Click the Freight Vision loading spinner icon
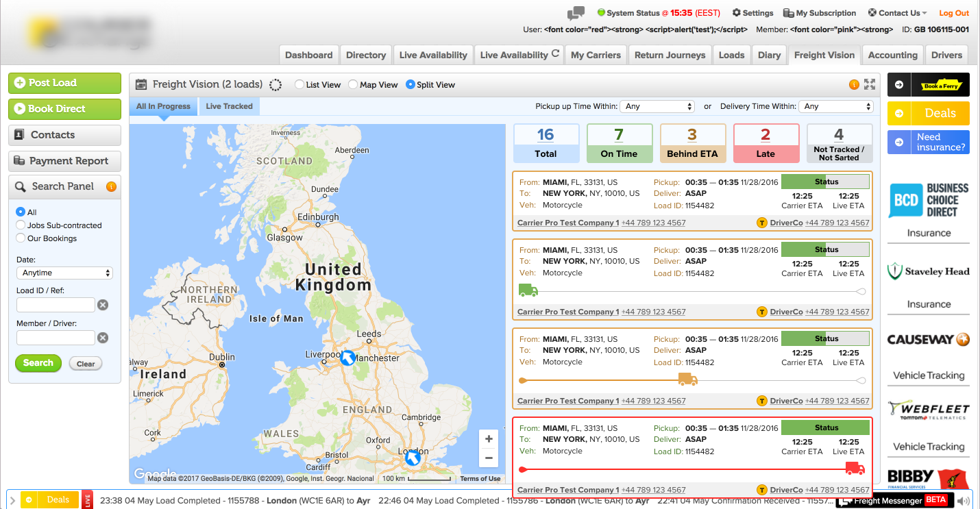 click(x=275, y=85)
